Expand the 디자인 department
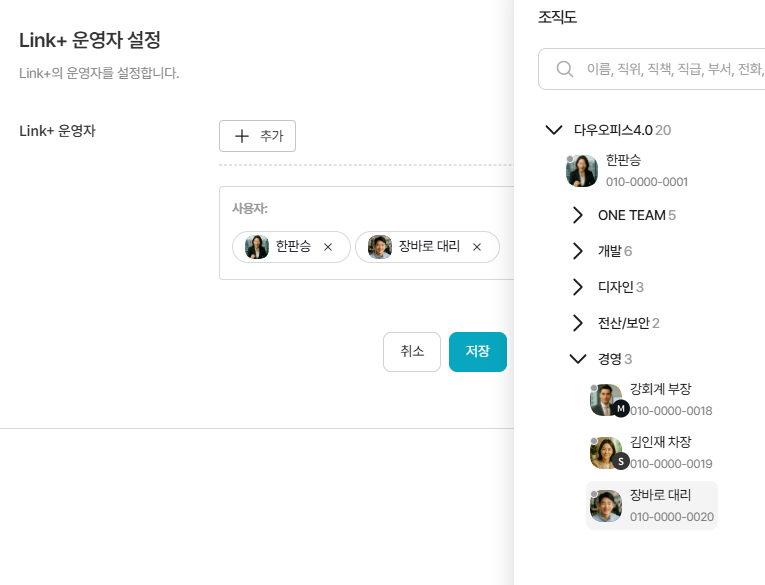 pyautogui.click(x=577, y=287)
